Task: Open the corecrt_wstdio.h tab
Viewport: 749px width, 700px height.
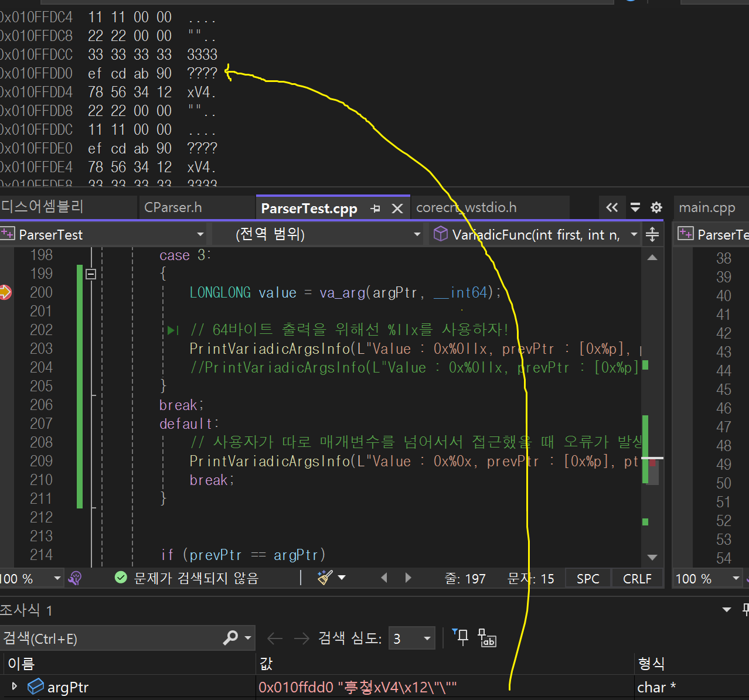Action: pos(467,207)
